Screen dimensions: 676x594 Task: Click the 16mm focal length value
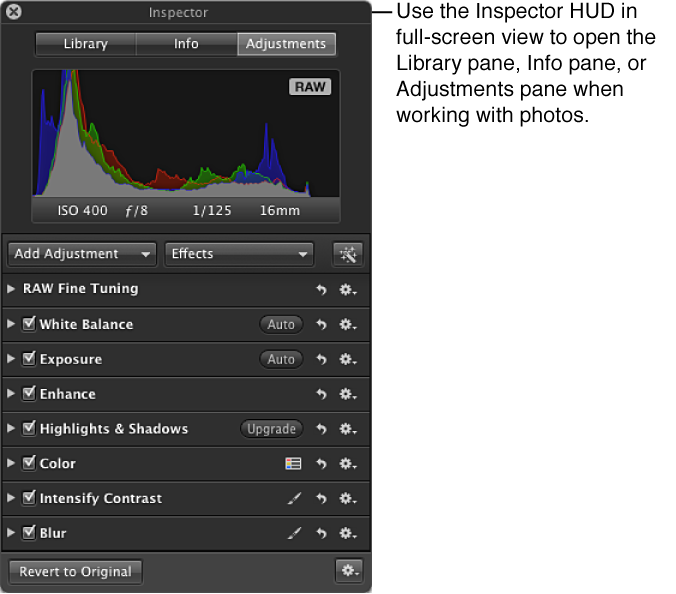click(280, 211)
